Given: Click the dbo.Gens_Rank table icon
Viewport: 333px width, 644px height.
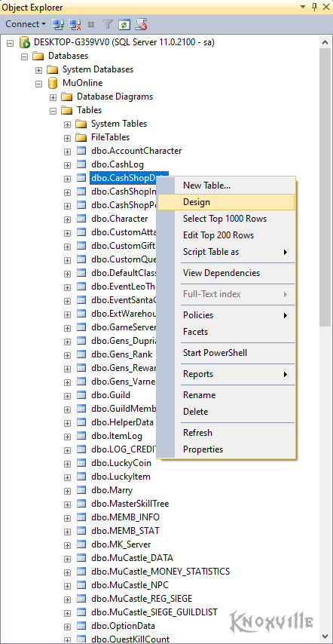Looking at the screenshot, I should [81, 354].
